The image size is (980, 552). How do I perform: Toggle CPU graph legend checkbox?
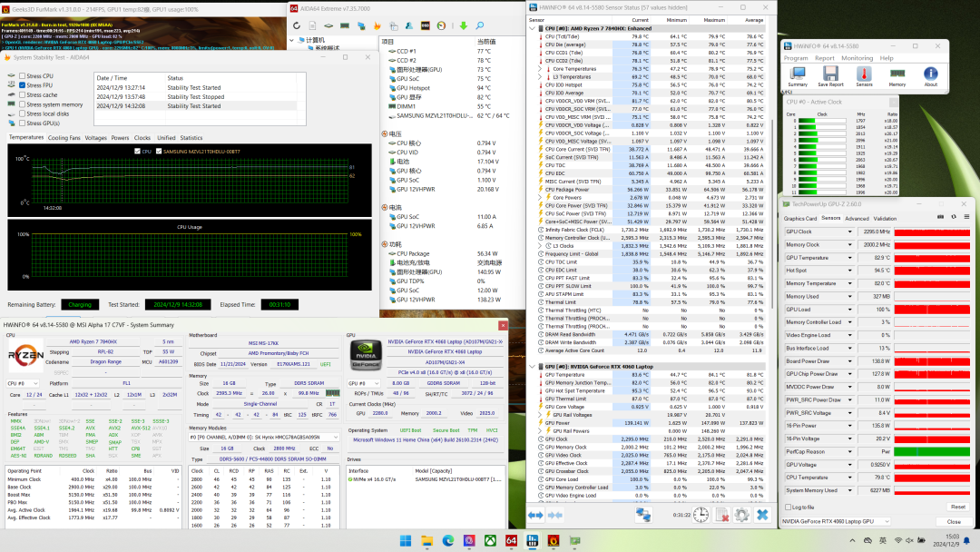138,152
